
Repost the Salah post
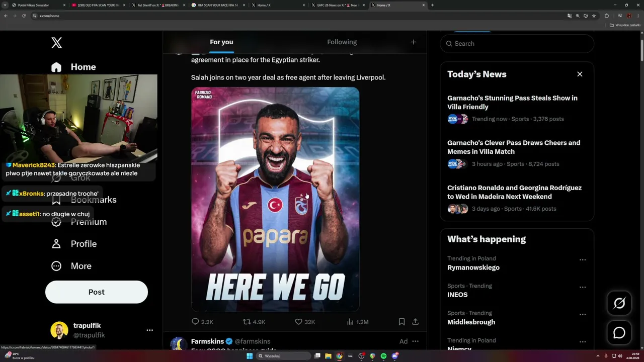254,322
